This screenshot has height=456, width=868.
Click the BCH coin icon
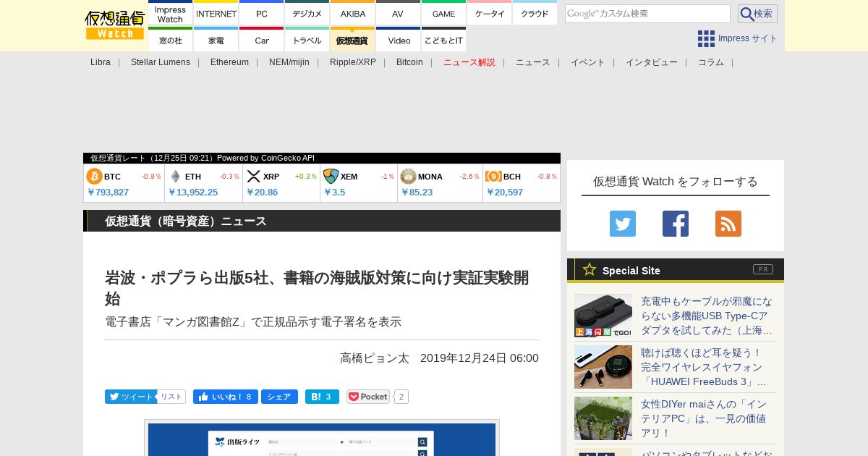tap(493, 177)
